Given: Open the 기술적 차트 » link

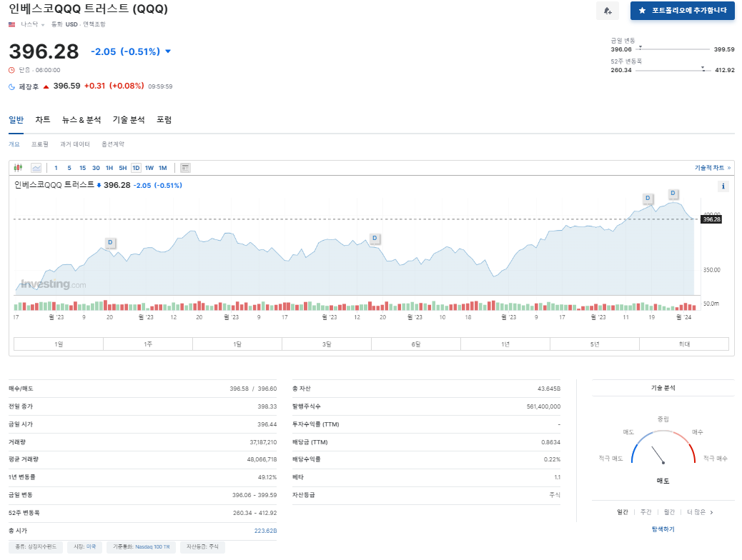Looking at the screenshot, I should click(712, 168).
